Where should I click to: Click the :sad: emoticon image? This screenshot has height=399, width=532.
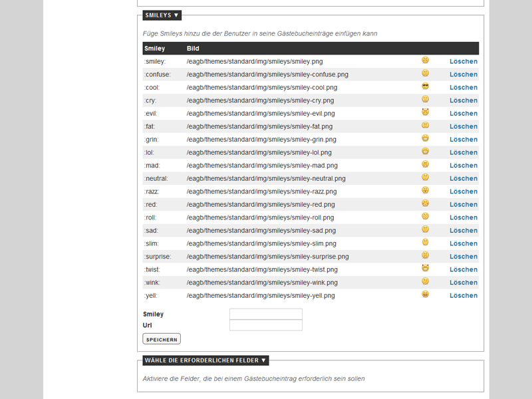point(425,229)
